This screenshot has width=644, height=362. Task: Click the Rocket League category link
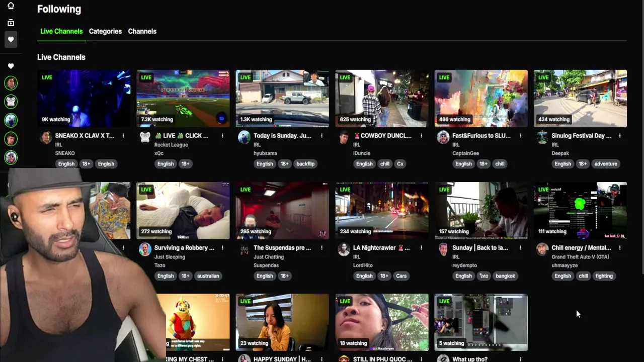pos(171,145)
